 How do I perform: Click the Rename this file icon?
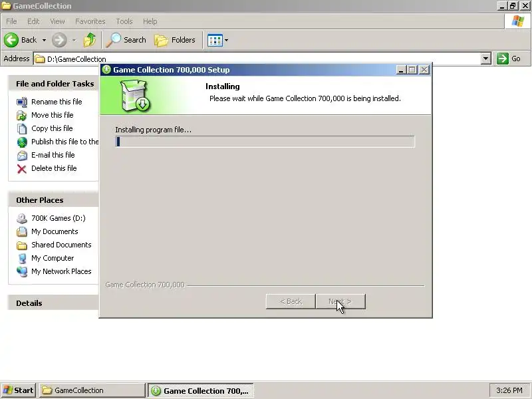tap(22, 102)
